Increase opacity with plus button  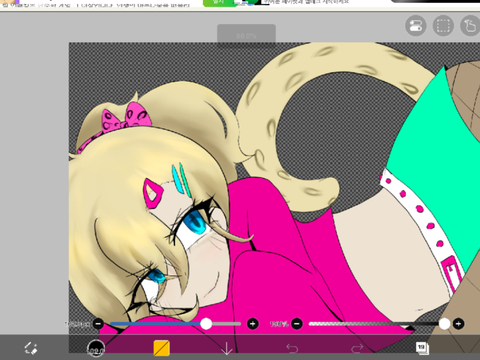[459, 323]
